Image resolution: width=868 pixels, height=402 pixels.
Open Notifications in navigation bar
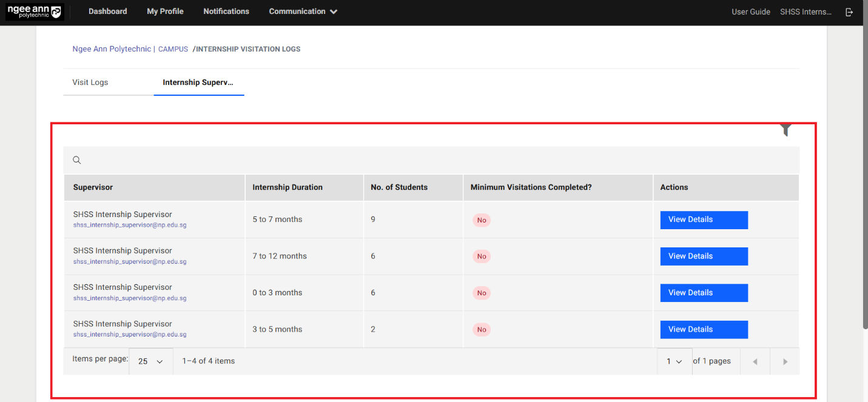point(226,12)
